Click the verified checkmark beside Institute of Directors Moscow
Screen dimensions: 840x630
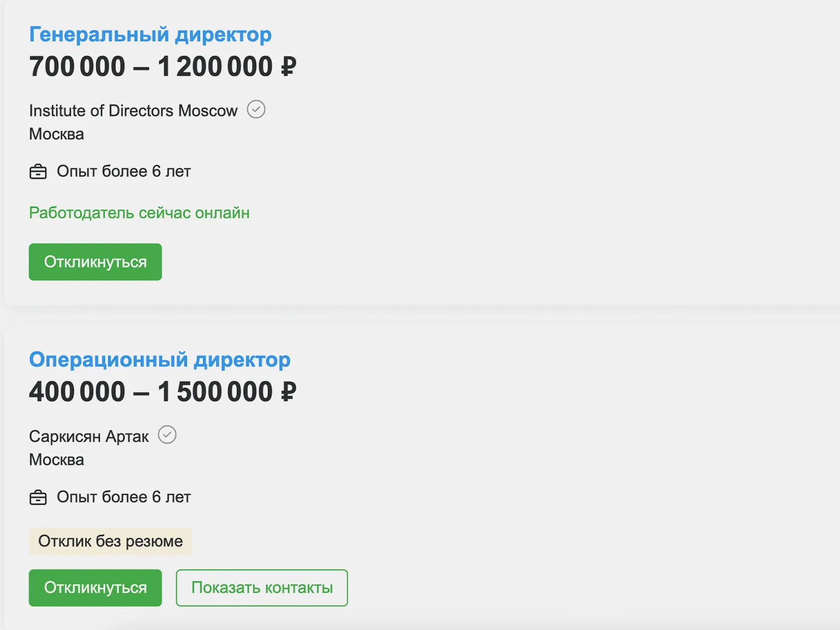(x=256, y=110)
